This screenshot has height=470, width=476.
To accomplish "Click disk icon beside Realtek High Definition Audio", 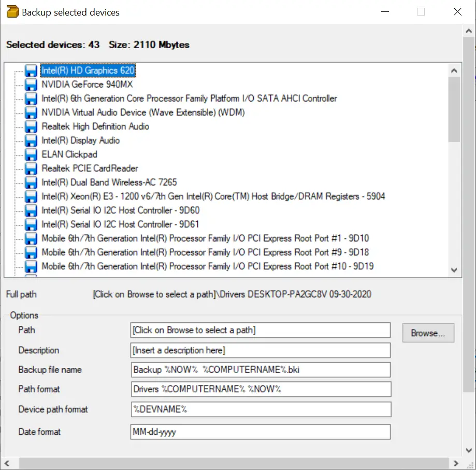I will pos(31,126).
